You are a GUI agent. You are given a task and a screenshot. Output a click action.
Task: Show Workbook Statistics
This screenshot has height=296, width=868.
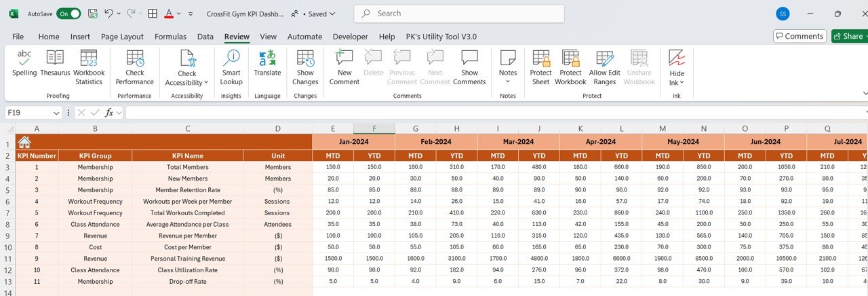point(89,67)
